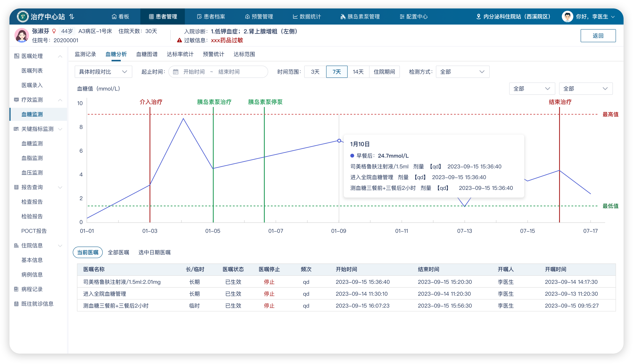Open 血压监测 in the sidebar
633x364 pixels.
pyautogui.click(x=32, y=173)
